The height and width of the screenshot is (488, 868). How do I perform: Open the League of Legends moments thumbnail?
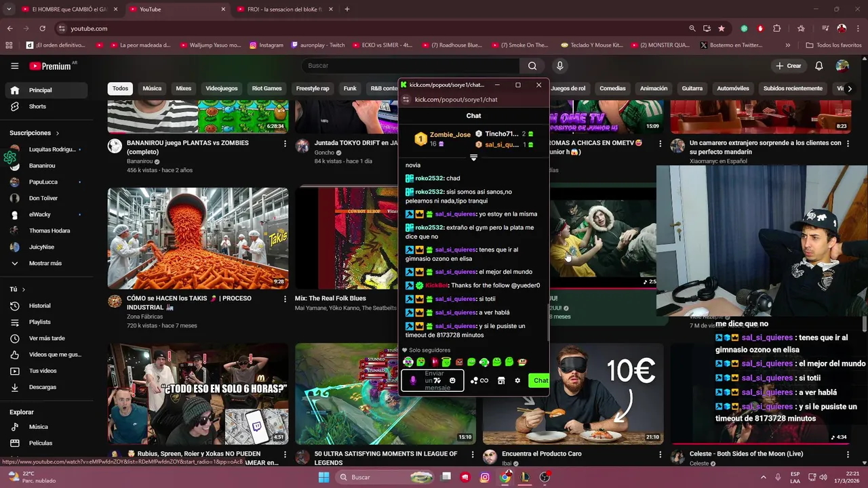[x=385, y=394]
